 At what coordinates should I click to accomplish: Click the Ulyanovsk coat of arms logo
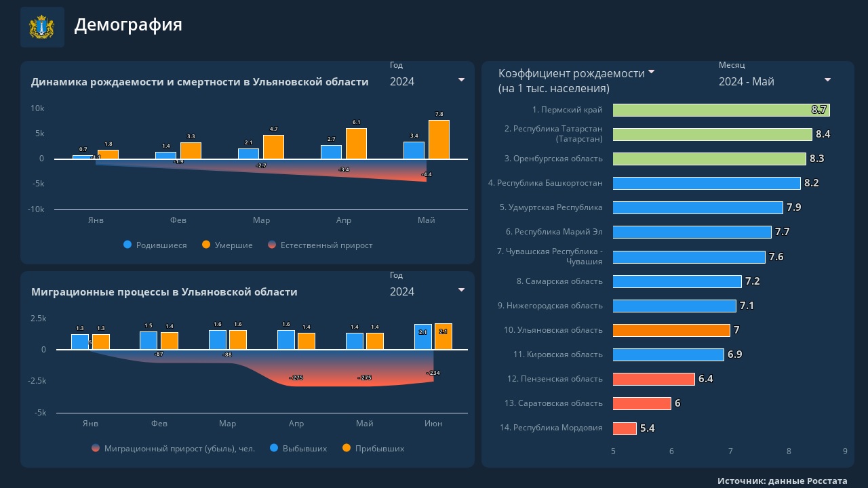coord(42,27)
